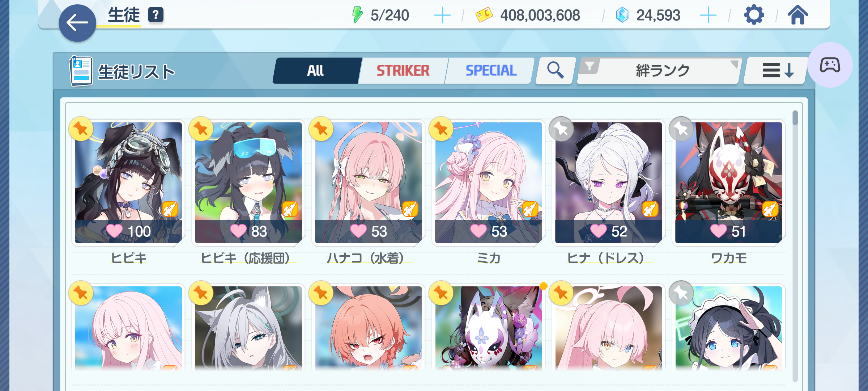Pin ワカモ as favorite
The image size is (868, 391).
click(x=681, y=129)
